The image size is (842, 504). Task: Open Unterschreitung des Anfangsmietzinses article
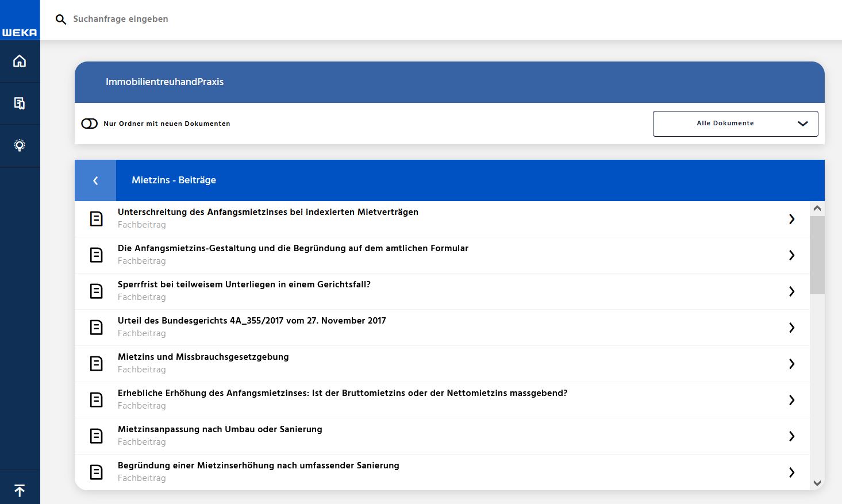point(268,212)
